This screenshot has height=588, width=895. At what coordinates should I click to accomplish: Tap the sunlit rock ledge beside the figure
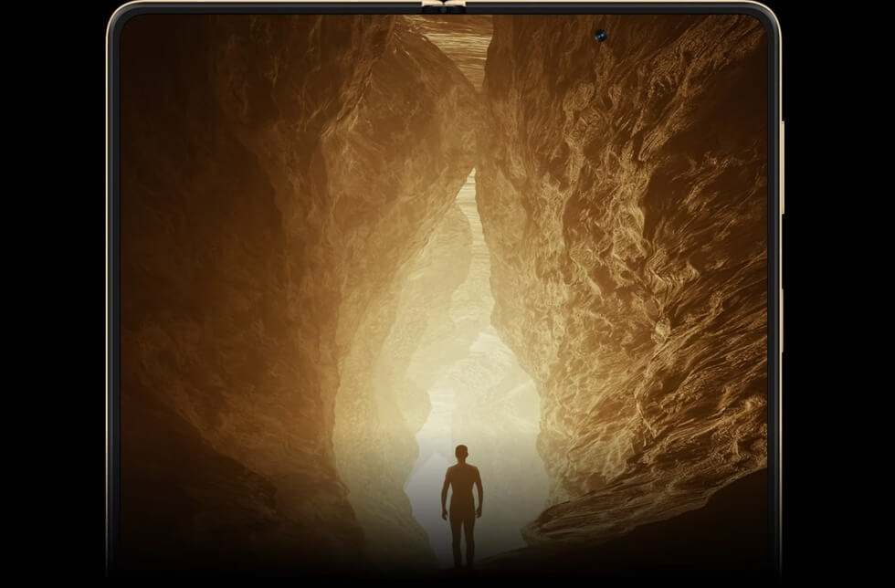click(x=584, y=520)
